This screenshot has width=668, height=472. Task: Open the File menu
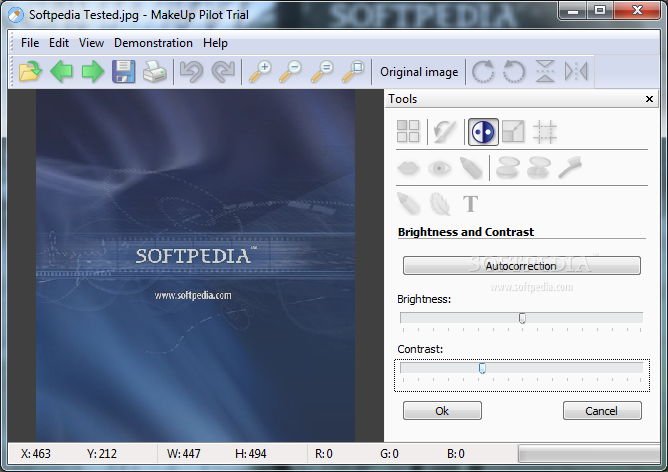[30, 43]
